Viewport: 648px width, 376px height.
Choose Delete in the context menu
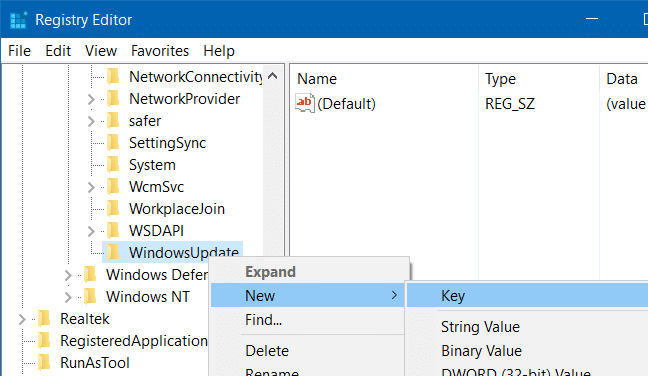pyautogui.click(x=307, y=351)
